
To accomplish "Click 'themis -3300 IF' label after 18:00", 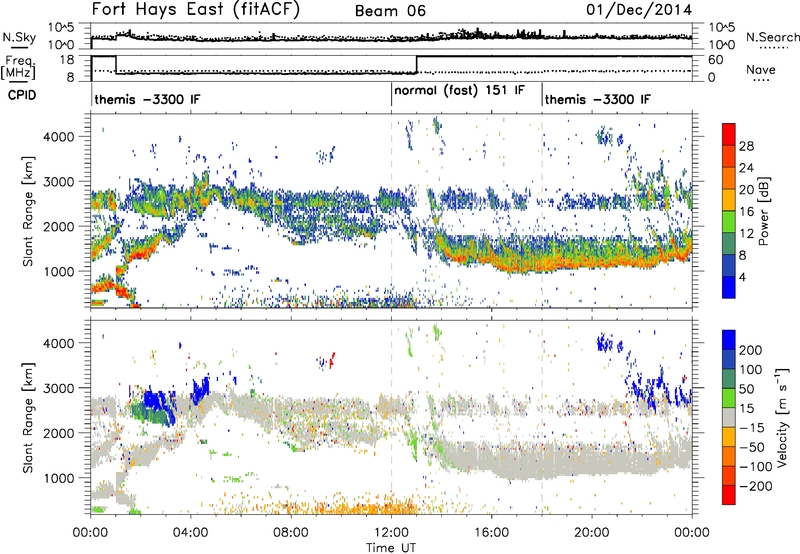I will (597, 99).
